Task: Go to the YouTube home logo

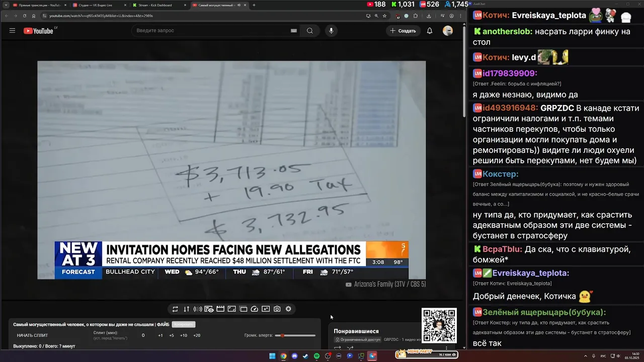Action: tap(39, 31)
